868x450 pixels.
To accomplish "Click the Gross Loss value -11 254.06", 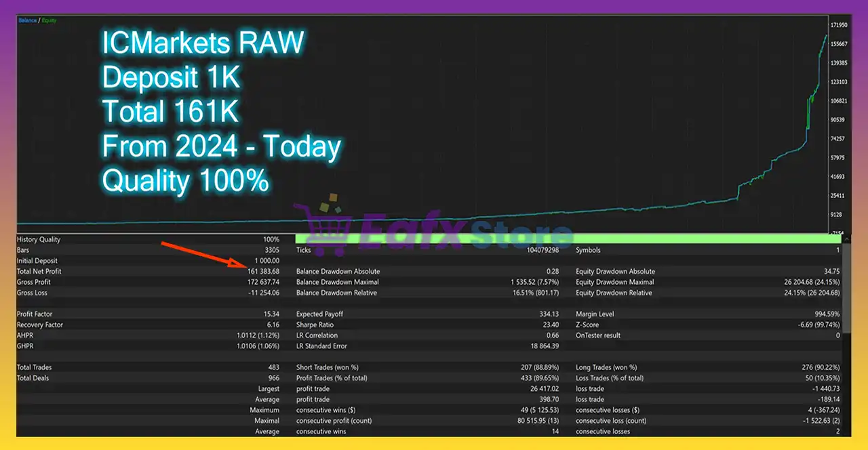I will pos(264,293).
